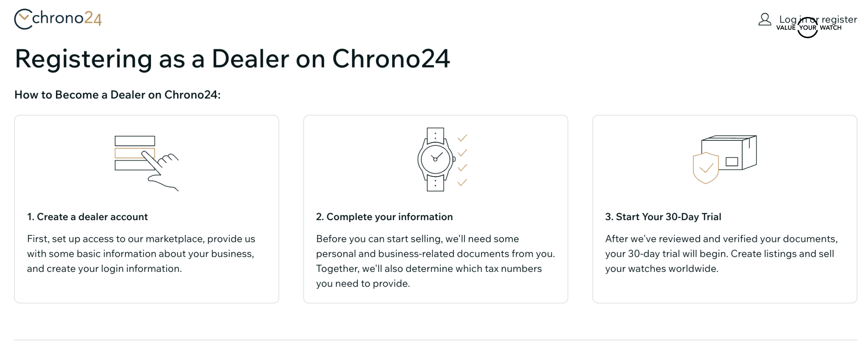This screenshot has height=341, width=868.
Task: Click the top gold checkmark beside the watch
Action: coord(462,137)
